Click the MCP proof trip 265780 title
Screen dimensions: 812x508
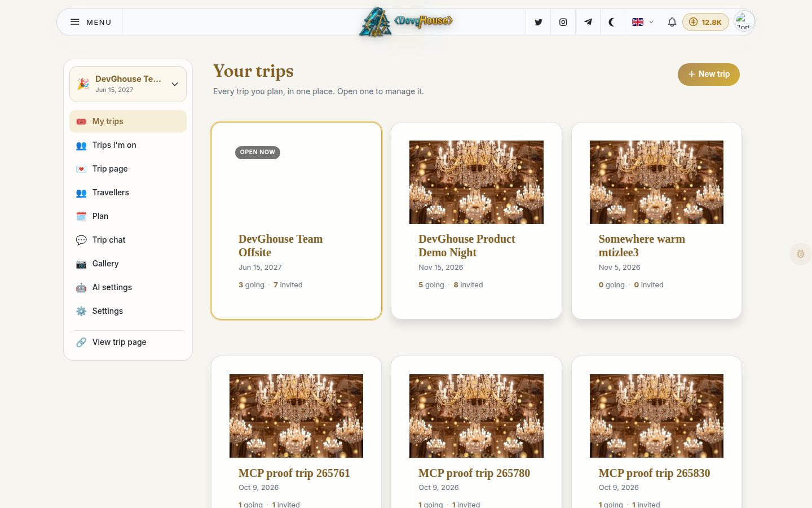click(x=474, y=473)
